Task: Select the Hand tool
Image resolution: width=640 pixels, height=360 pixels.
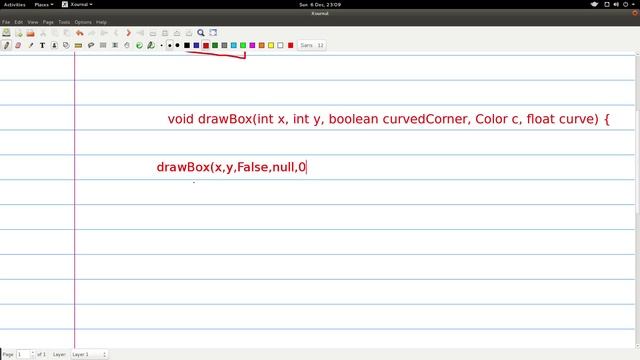Action: [127, 45]
